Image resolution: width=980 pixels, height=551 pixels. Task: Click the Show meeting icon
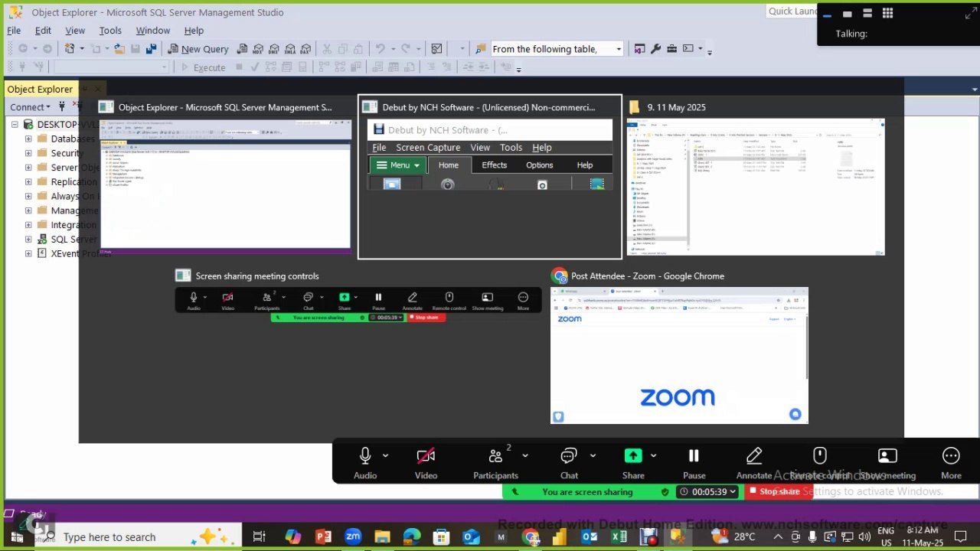[x=887, y=457]
